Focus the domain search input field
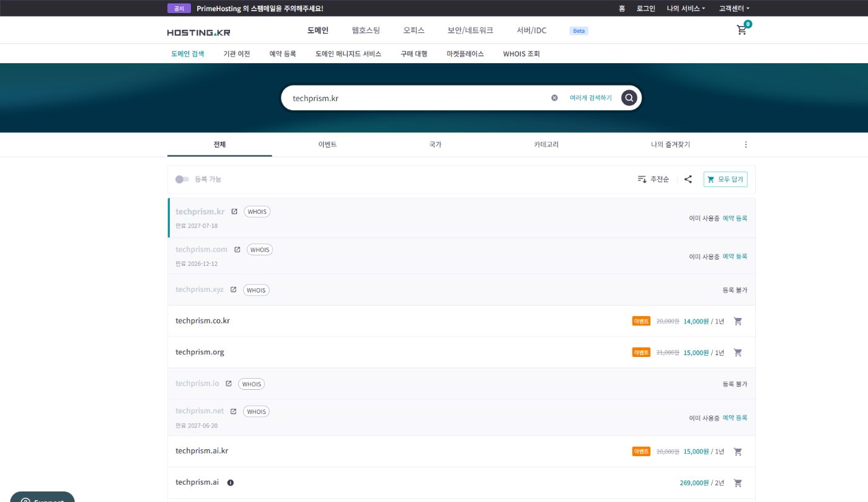 point(418,98)
